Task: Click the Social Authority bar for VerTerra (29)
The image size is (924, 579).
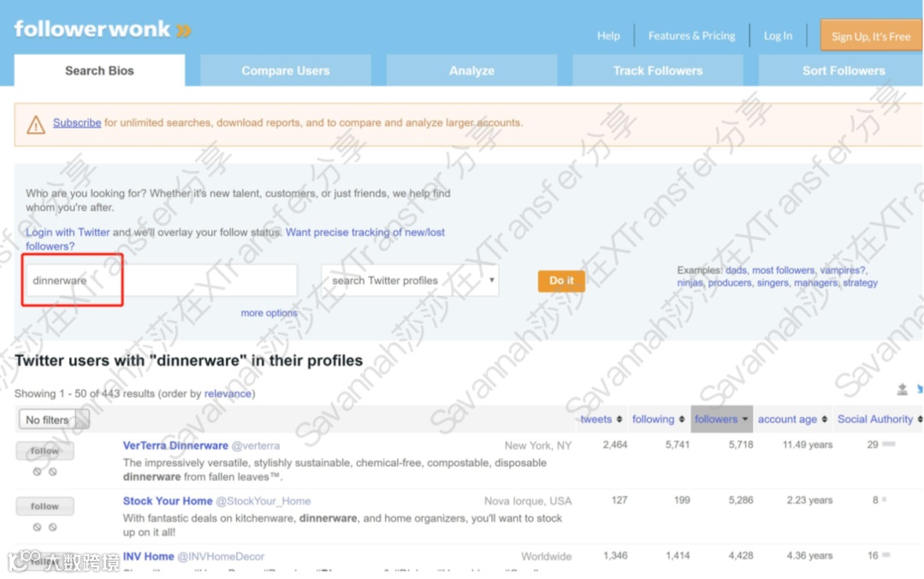Action: (x=889, y=444)
